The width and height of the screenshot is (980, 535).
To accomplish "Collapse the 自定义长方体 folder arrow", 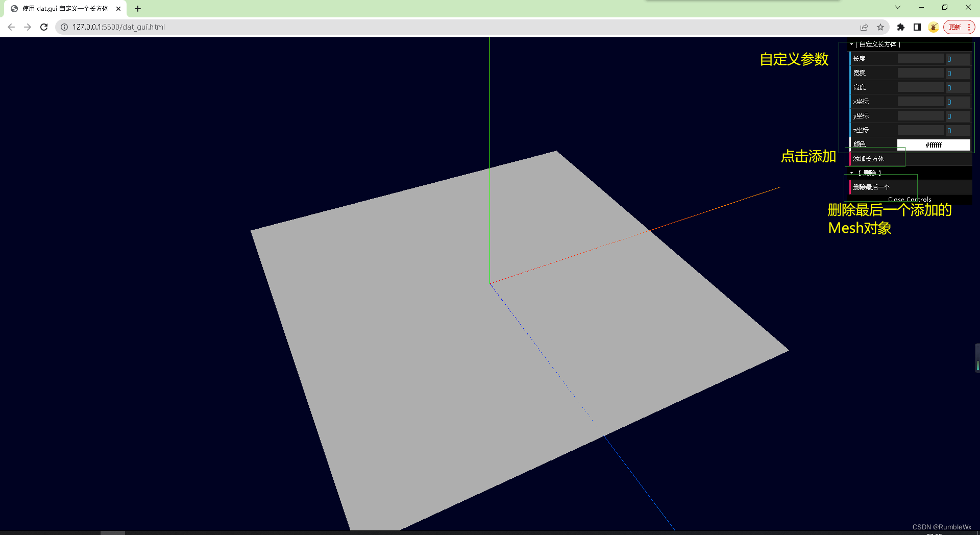I will pyautogui.click(x=850, y=44).
